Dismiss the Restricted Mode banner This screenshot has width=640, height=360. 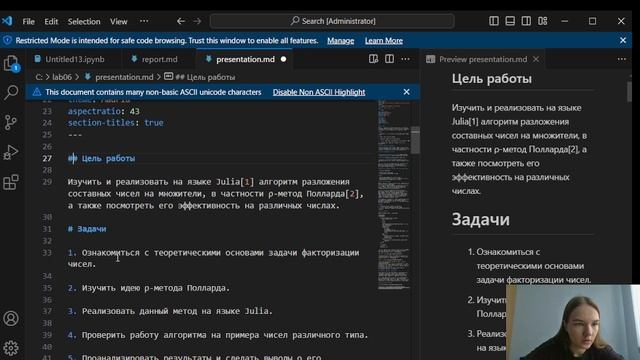[x=622, y=40]
